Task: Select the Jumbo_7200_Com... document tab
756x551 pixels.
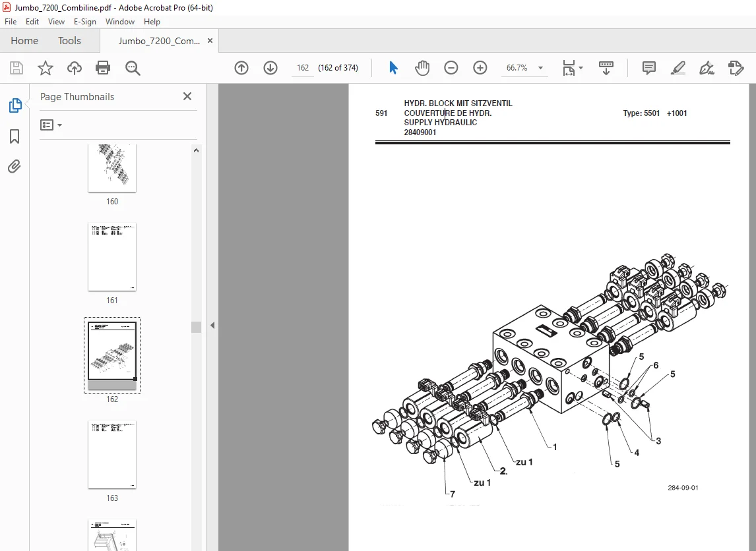Action: tap(159, 41)
